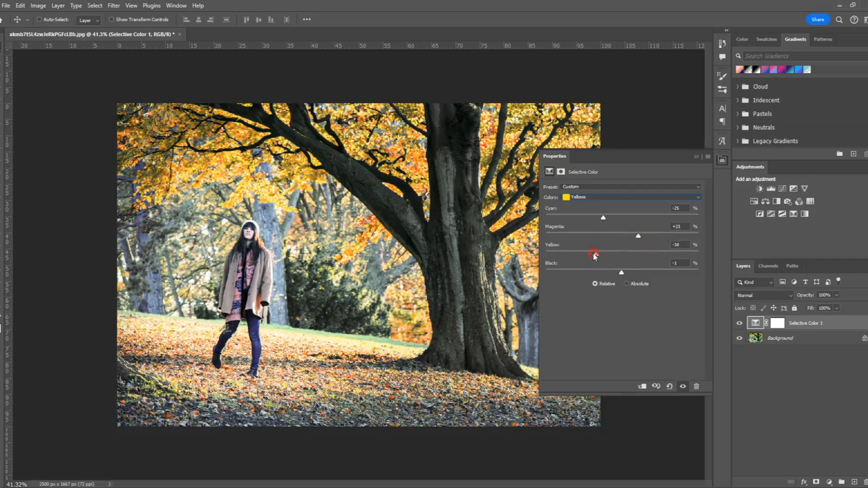Open the Colors dropdown showing Yellows
The width and height of the screenshot is (868, 488).
[x=631, y=197]
